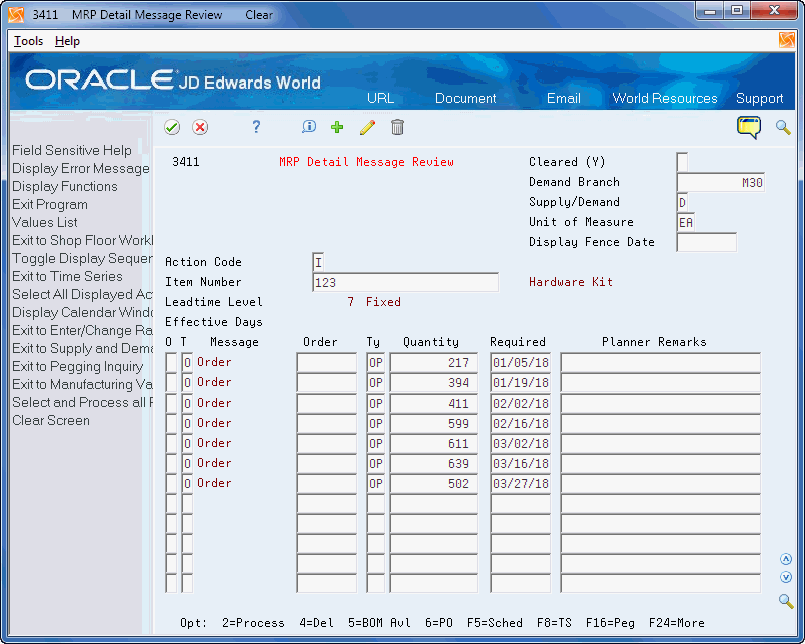
Task: Click the Email link in banner
Action: click(x=564, y=98)
